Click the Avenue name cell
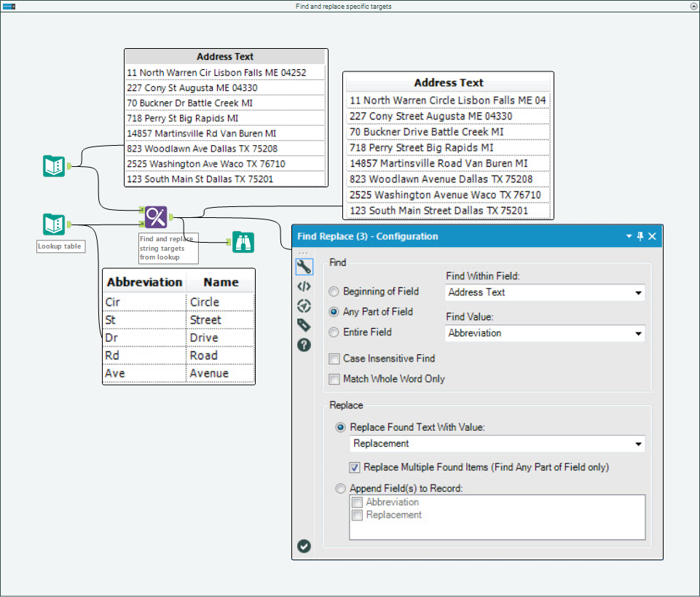This screenshot has height=597, width=700. tap(221, 374)
